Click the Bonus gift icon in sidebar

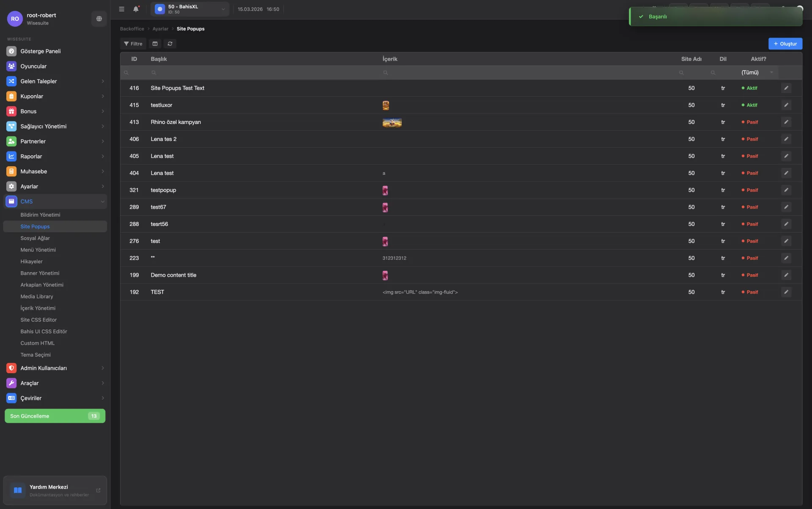click(11, 111)
